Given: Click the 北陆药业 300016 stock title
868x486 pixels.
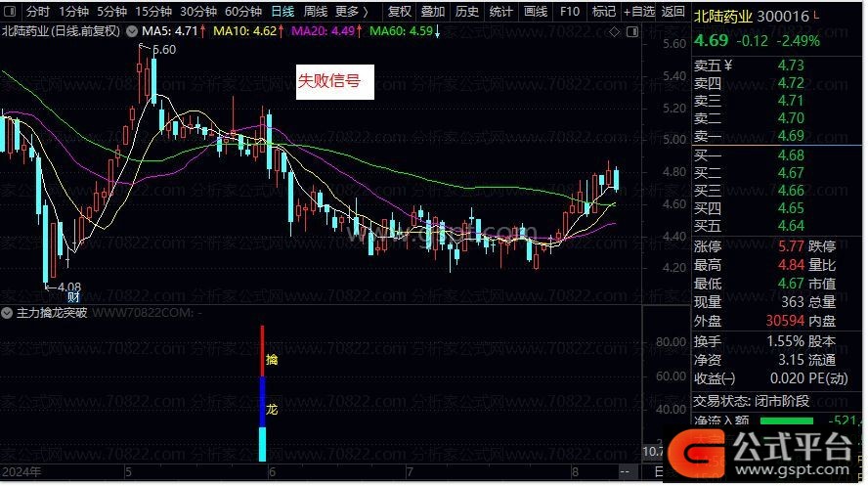Looking at the screenshot, I should point(752,17).
